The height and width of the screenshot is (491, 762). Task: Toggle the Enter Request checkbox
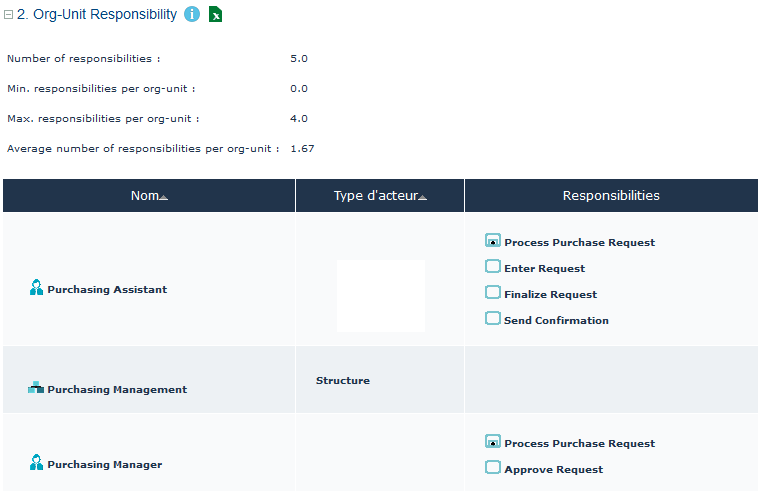tap(493, 267)
